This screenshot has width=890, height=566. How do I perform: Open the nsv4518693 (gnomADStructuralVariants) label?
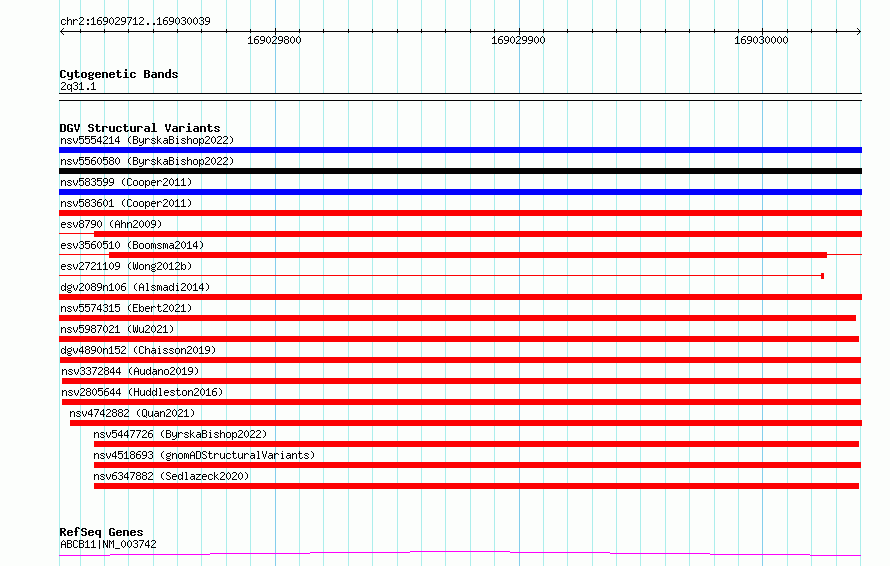(x=204, y=455)
